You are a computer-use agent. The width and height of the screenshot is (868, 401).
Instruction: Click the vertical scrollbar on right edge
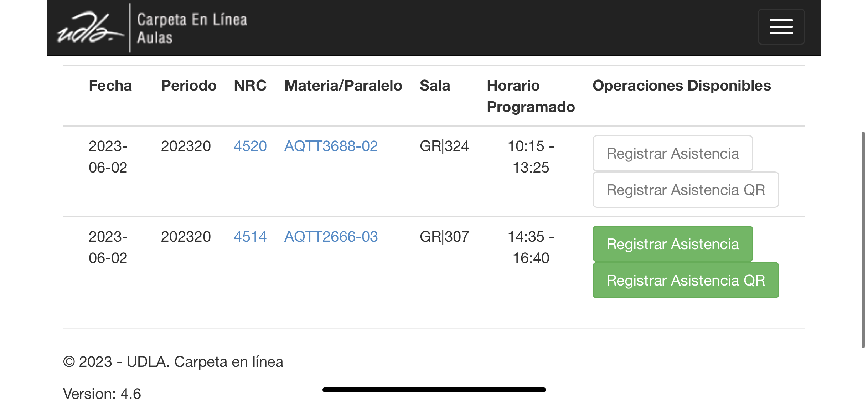863,239
